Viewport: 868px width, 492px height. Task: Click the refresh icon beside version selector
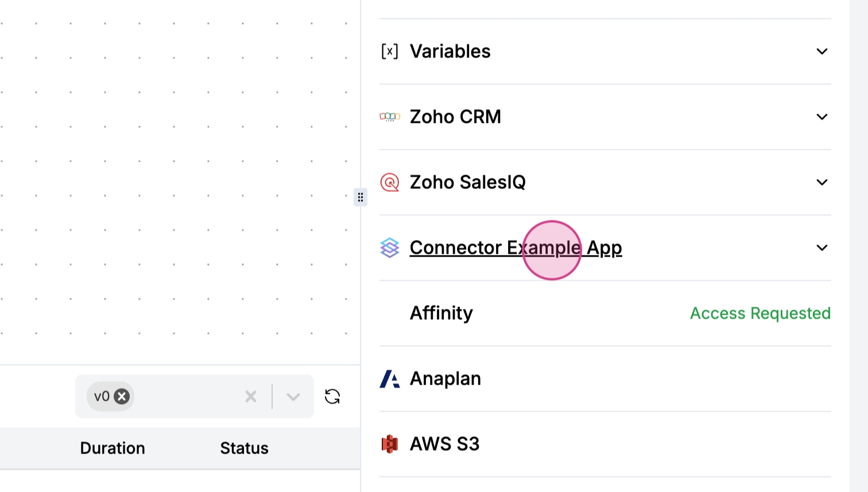click(x=332, y=397)
